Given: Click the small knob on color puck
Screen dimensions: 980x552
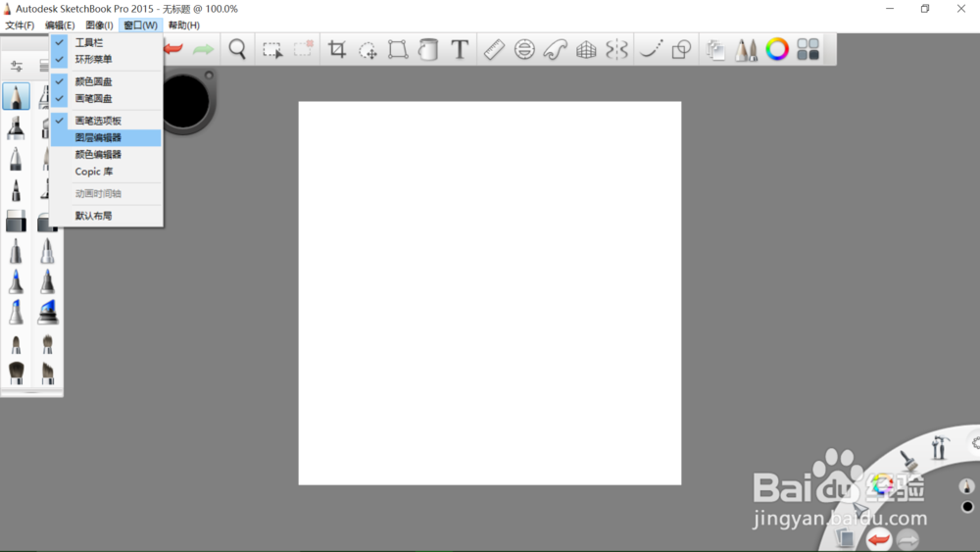Looking at the screenshot, I should 209,75.
